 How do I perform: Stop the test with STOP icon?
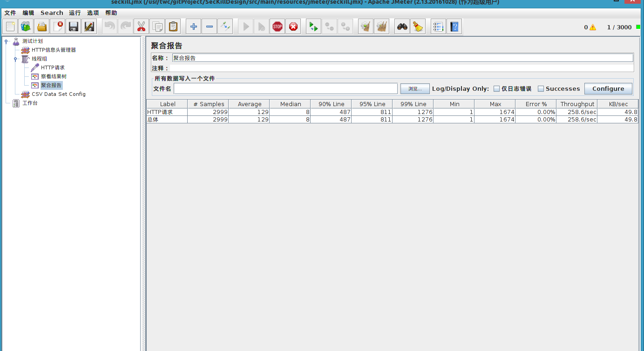[278, 27]
